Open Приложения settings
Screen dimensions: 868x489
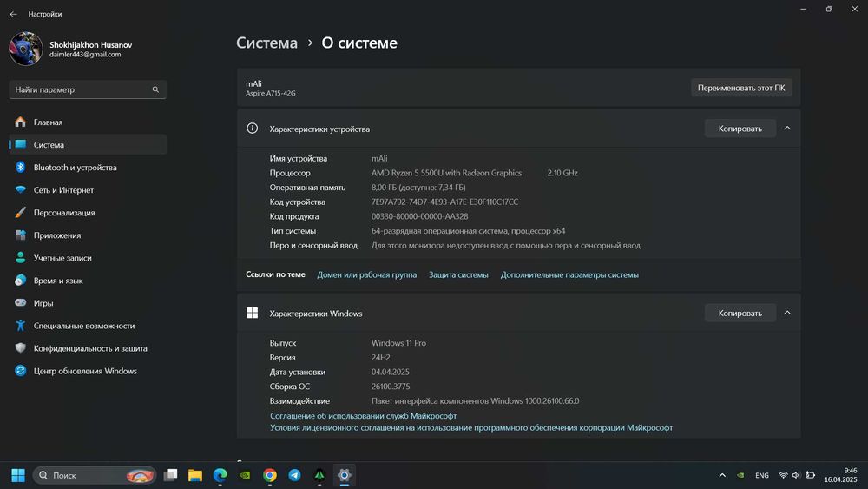pos(88,235)
